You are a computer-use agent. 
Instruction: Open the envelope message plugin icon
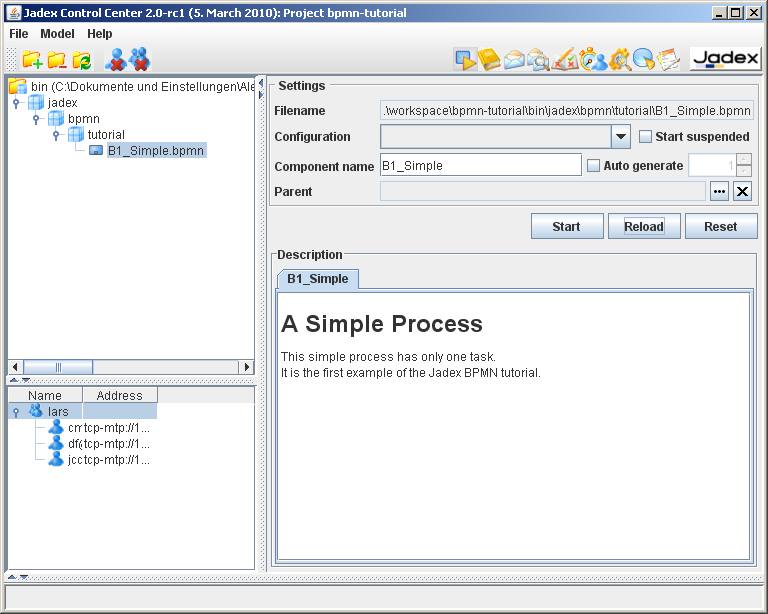pyautogui.click(x=514, y=60)
